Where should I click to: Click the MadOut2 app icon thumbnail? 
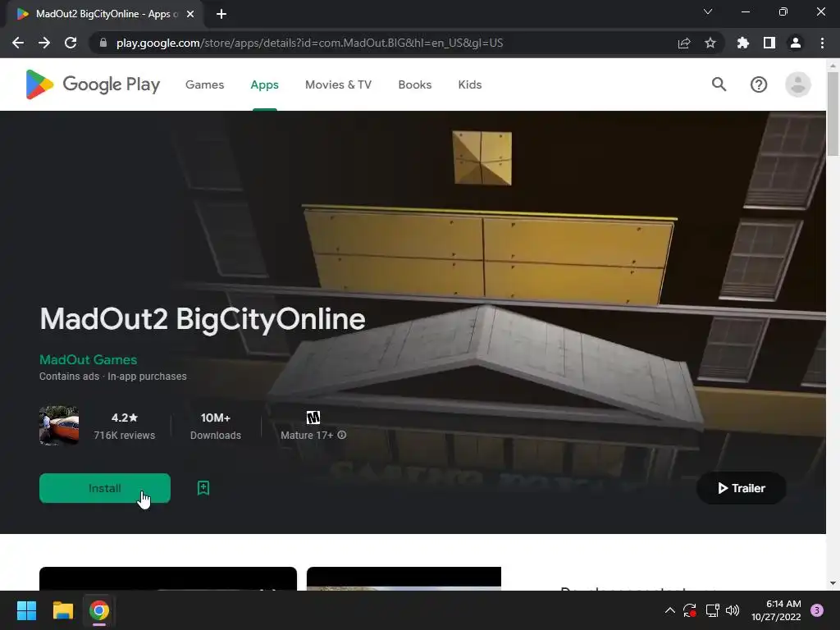[59, 426]
